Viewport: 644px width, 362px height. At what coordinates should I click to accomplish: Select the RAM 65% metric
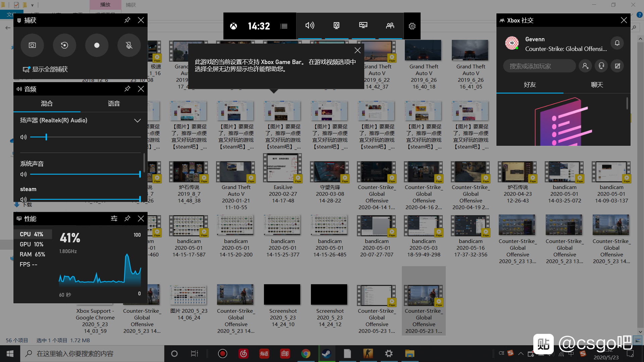click(x=33, y=254)
